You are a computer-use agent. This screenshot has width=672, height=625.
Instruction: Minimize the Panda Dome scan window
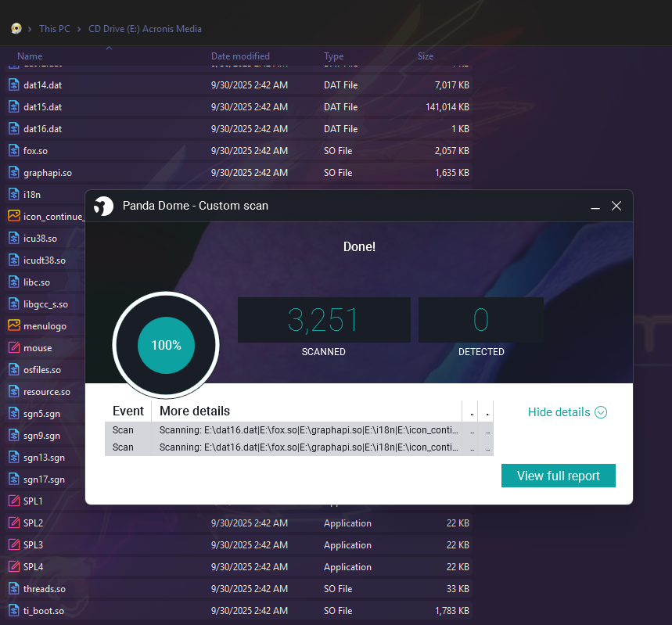[595, 207]
